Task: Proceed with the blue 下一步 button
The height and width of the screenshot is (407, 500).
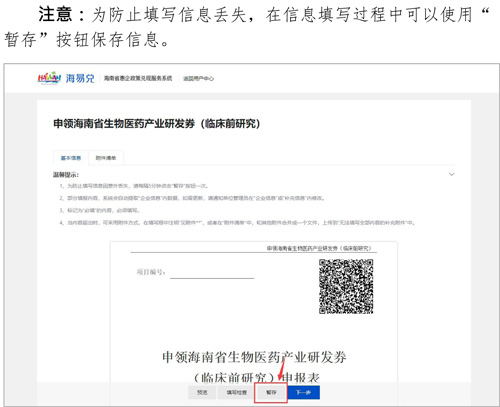Action: [303, 392]
